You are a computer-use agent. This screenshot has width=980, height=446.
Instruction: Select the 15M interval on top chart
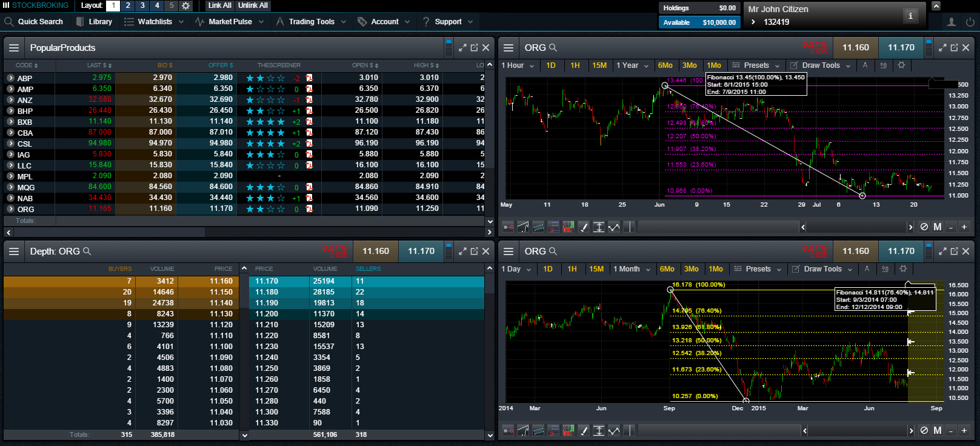pos(599,65)
